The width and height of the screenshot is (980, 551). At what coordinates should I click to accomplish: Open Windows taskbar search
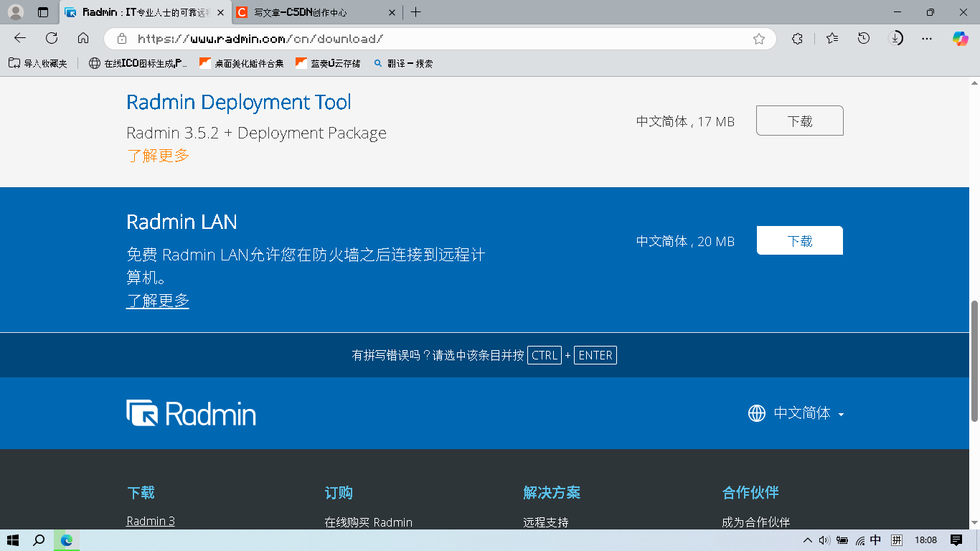[x=39, y=540]
